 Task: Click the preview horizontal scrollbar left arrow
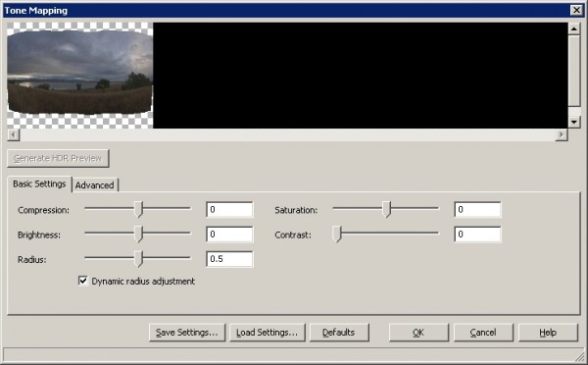(x=14, y=134)
